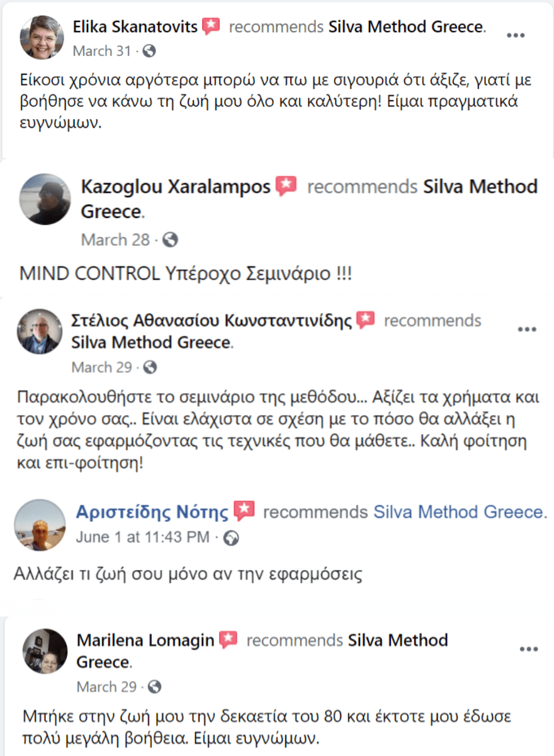Open Kazoglou Xaralampos profile name

176,186
